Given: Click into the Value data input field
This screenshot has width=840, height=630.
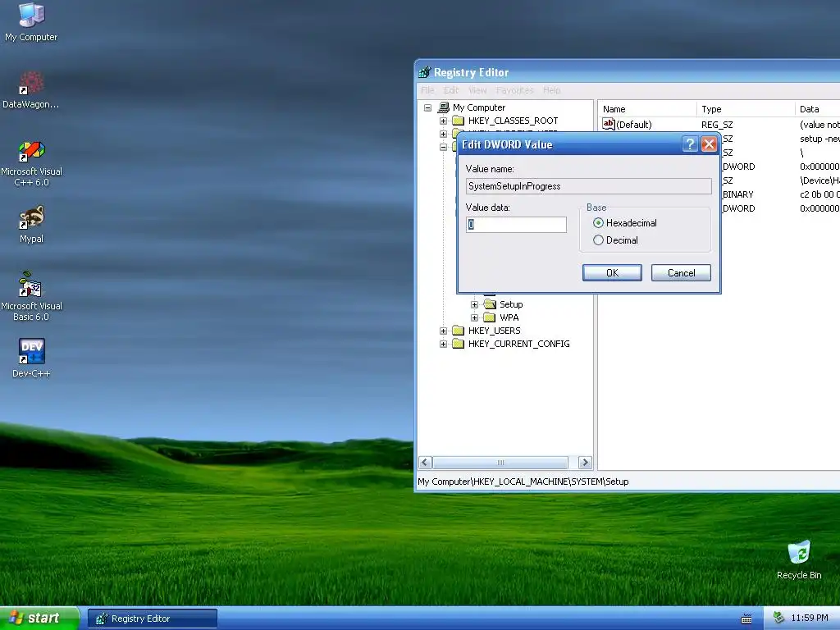Looking at the screenshot, I should point(516,225).
